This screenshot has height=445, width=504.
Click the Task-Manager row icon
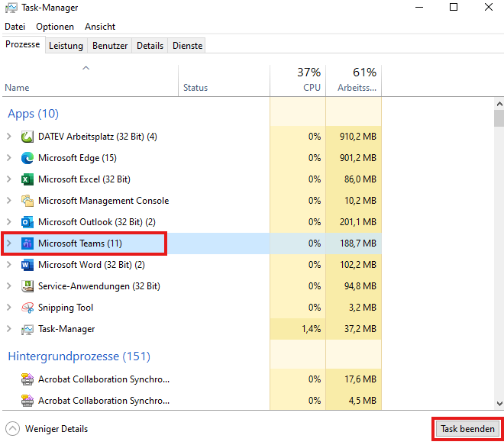pyautogui.click(x=27, y=329)
